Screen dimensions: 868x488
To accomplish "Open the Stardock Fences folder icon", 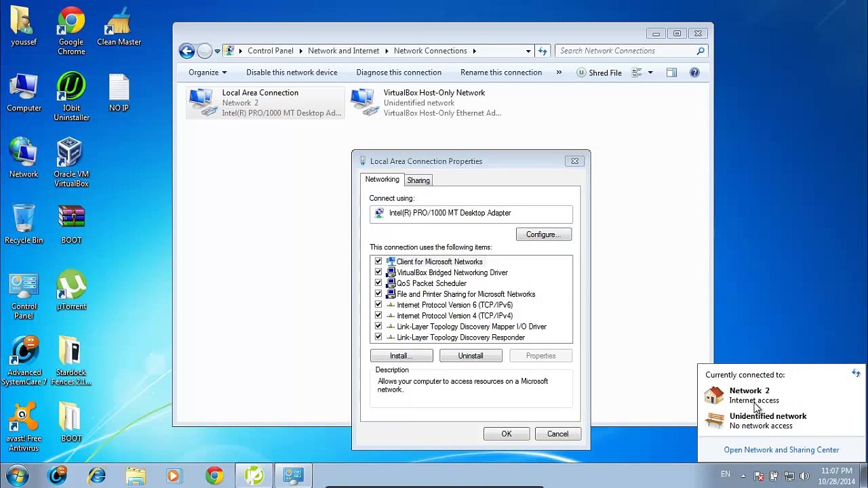I will click(x=71, y=362).
